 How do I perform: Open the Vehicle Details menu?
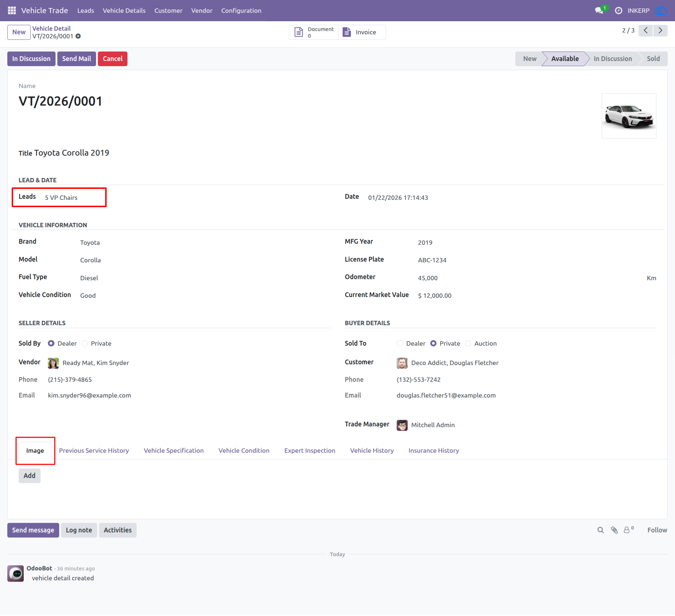pyautogui.click(x=124, y=11)
